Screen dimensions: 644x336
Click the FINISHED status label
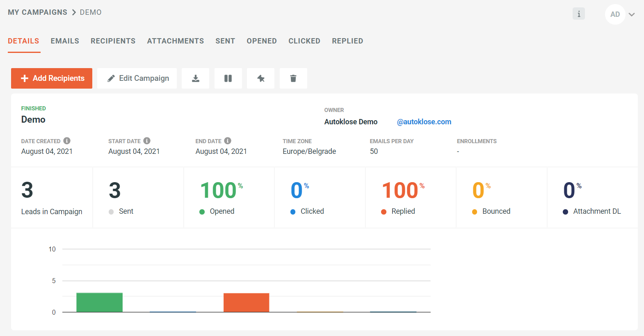pyautogui.click(x=34, y=108)
